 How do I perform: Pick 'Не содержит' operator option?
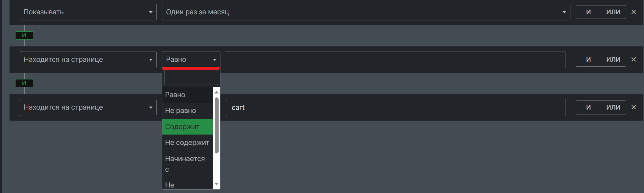187,142
